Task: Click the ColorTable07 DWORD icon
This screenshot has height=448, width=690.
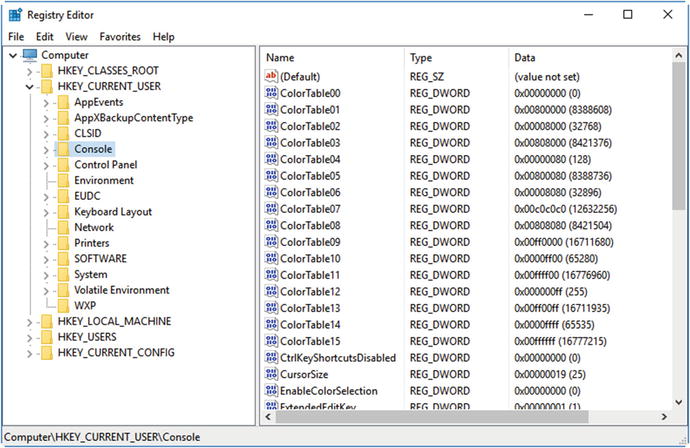Action: 271,209
